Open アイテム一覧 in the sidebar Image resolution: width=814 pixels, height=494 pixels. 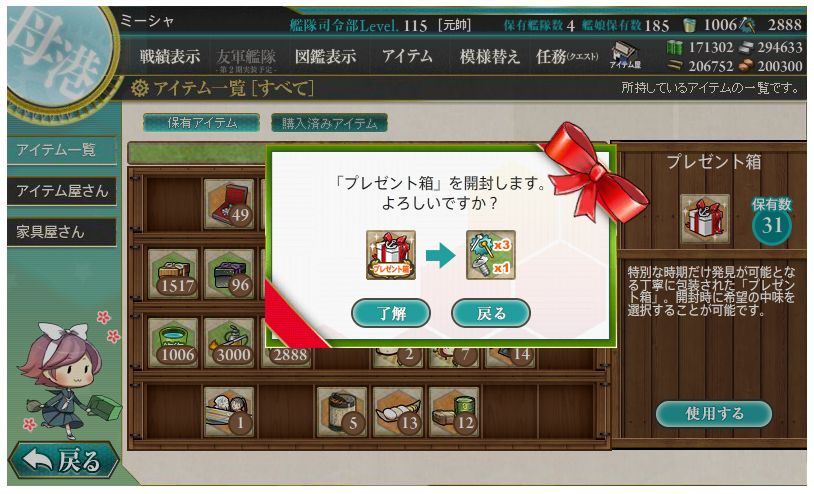62,150
